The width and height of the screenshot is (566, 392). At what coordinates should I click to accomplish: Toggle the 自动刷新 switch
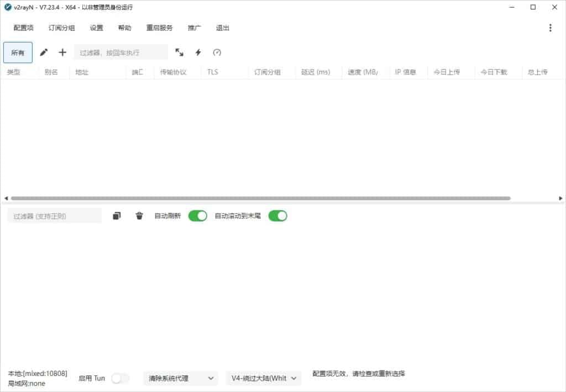pyautogui.click(x=198, y=216)
